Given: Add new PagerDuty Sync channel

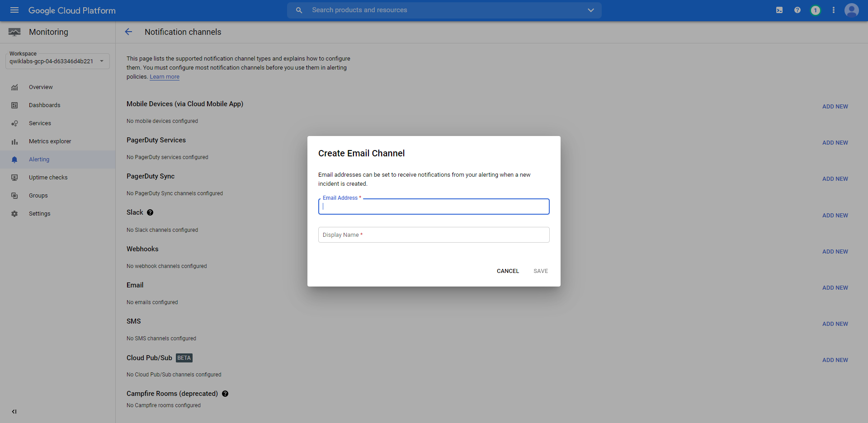Looking at the screenshot, I should [x=835, y=179].
